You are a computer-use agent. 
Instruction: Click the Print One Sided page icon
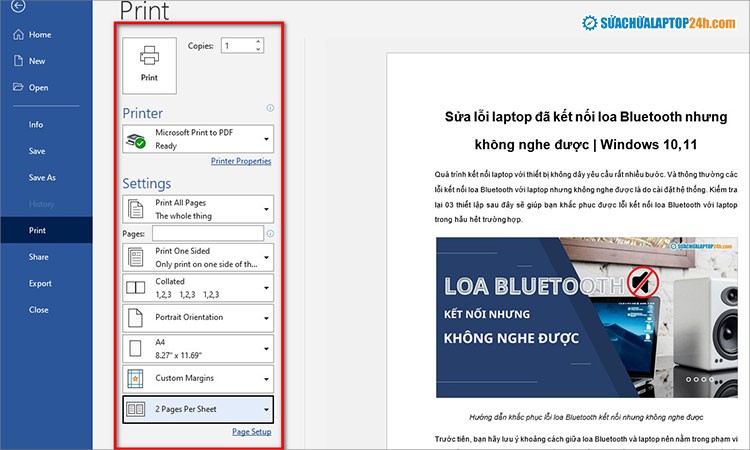click(136, 257)
